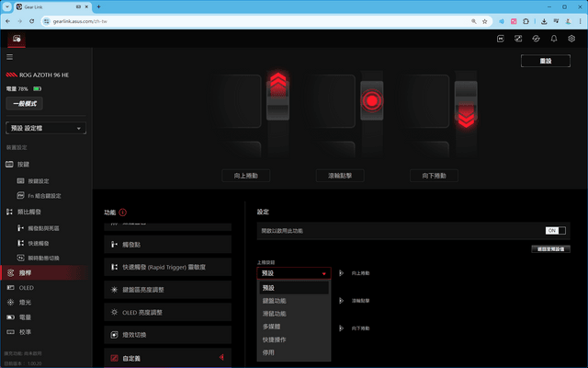This screenshot has width=588, height=368.
Task: Click the info icon beside 功能
Action: click(x=122, y=213)
